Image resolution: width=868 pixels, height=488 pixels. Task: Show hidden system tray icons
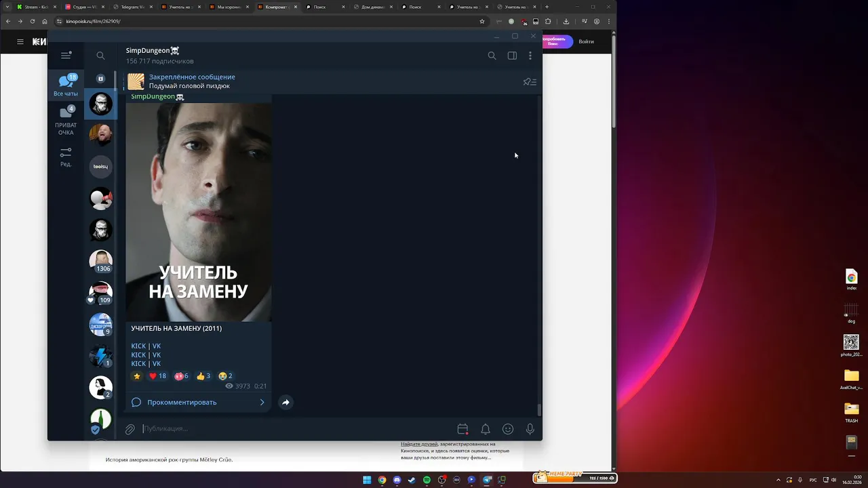[777, 480]
